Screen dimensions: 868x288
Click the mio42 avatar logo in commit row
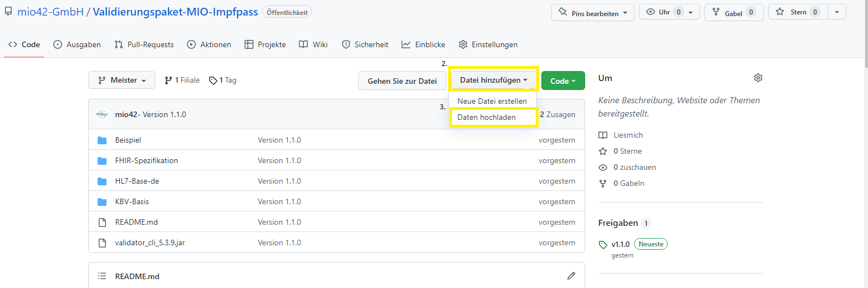pyautogui.click(x=101, y=114)
